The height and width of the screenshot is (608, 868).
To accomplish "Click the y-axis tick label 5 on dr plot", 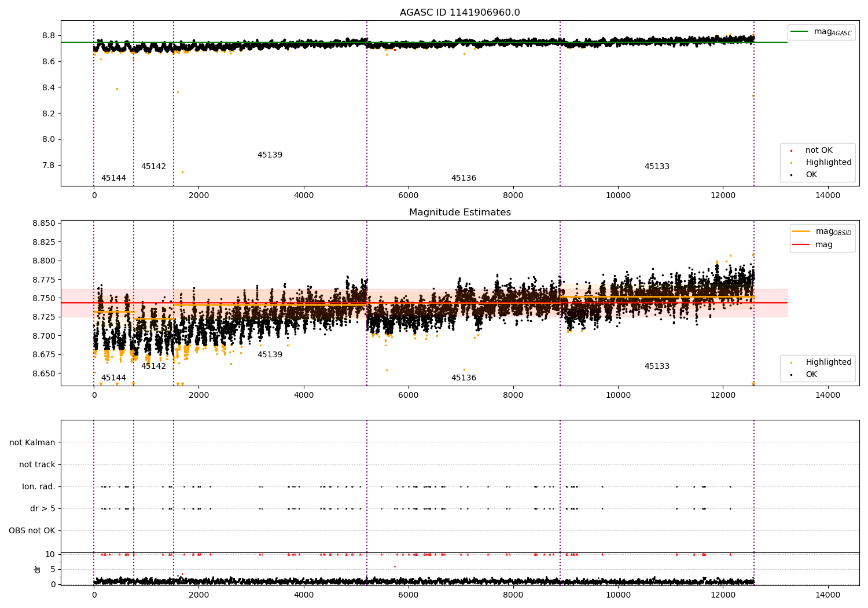I will (x=53, y=569).
